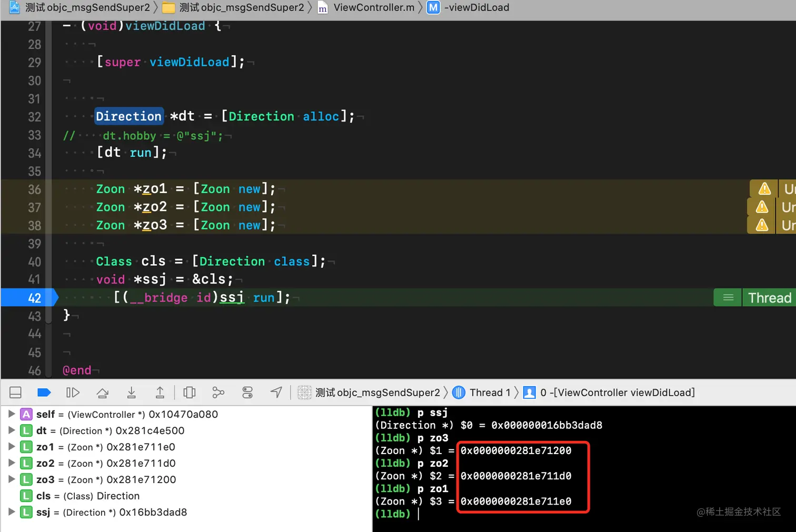
Task: Open the process name item in the debug bar
Action: click(x=377, y=393)
